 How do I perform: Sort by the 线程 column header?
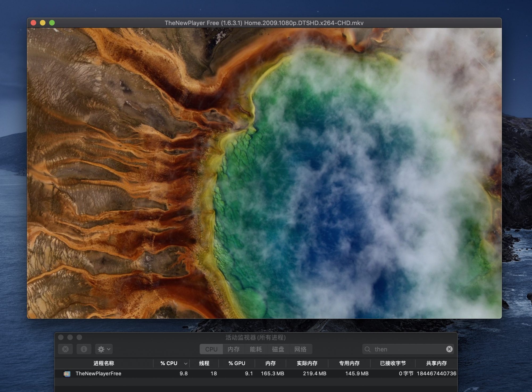[204, 363]
